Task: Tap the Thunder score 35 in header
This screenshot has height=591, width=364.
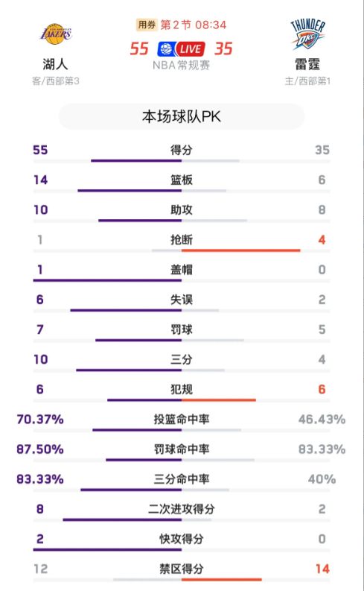Action: tap(223, 49)
